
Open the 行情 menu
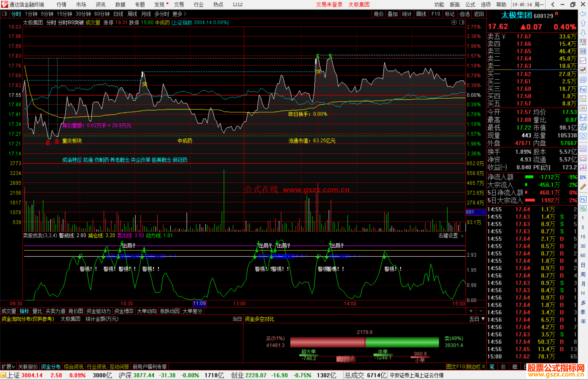coord(62,5)
